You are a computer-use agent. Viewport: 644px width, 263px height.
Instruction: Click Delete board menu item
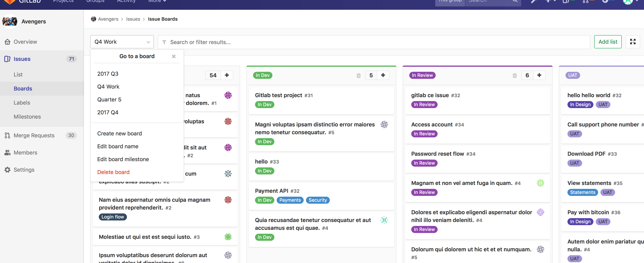point(113,172)
